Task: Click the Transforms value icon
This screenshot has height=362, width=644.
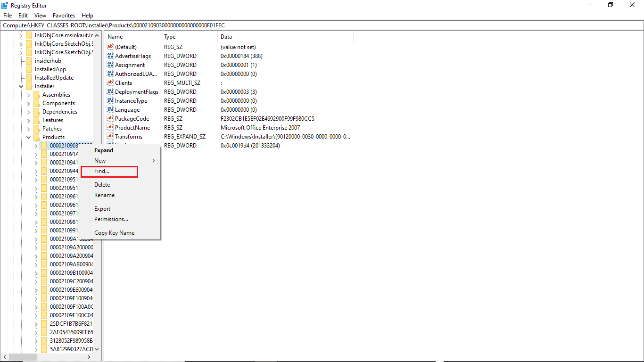Action: (110, 137)
